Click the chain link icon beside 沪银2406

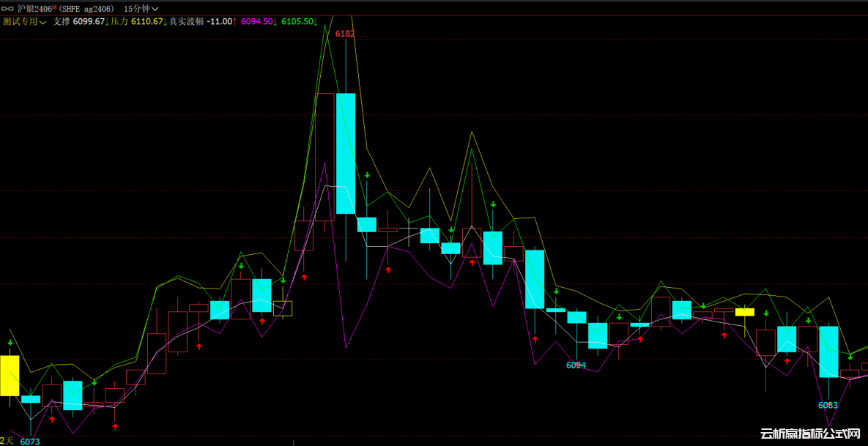[8, 9]
